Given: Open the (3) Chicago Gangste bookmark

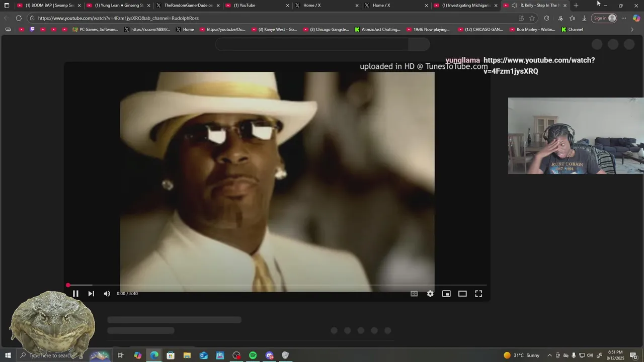Looking at the screenshot, I should tap(326, 29).
